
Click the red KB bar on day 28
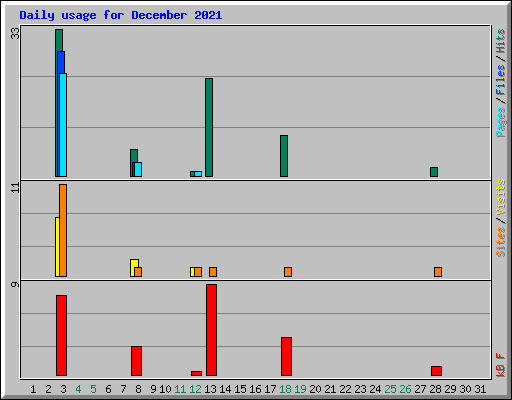[436, 371]
